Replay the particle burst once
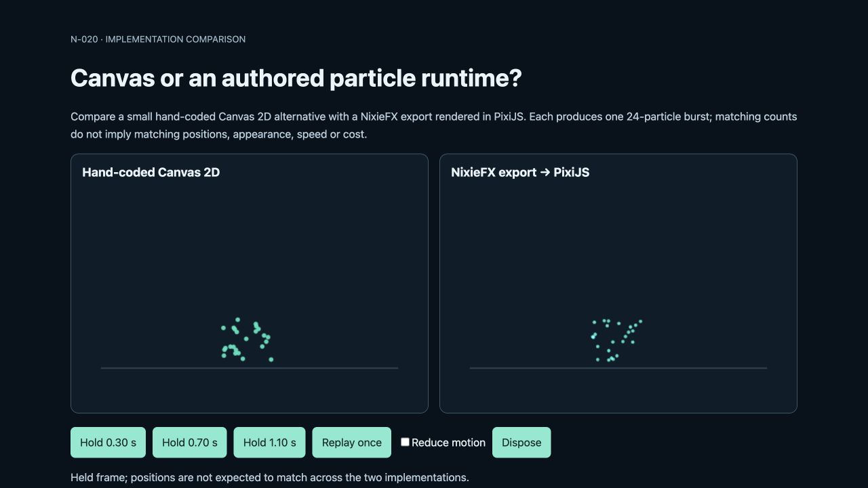The width and height of the screenshot is (868, 488). [352, 443]
